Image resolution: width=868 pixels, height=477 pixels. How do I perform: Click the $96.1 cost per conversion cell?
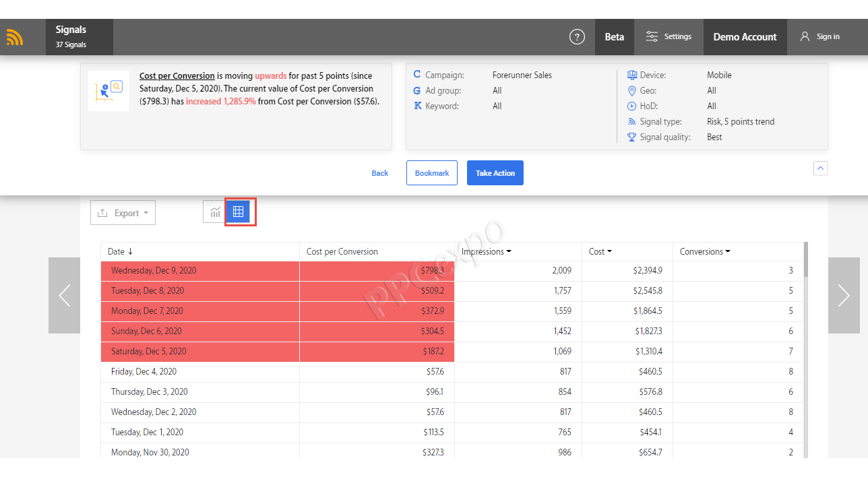377,392
